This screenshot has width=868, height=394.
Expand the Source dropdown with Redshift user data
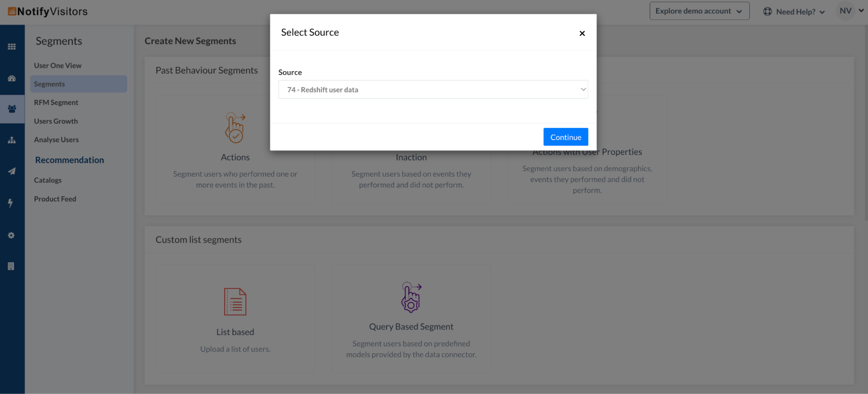[x=433, y=89]
